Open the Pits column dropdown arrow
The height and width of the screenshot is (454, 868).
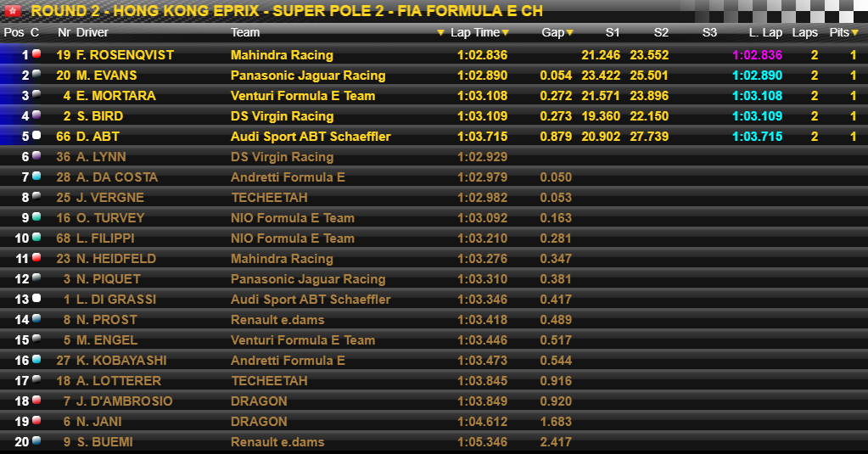pos(854,33)
